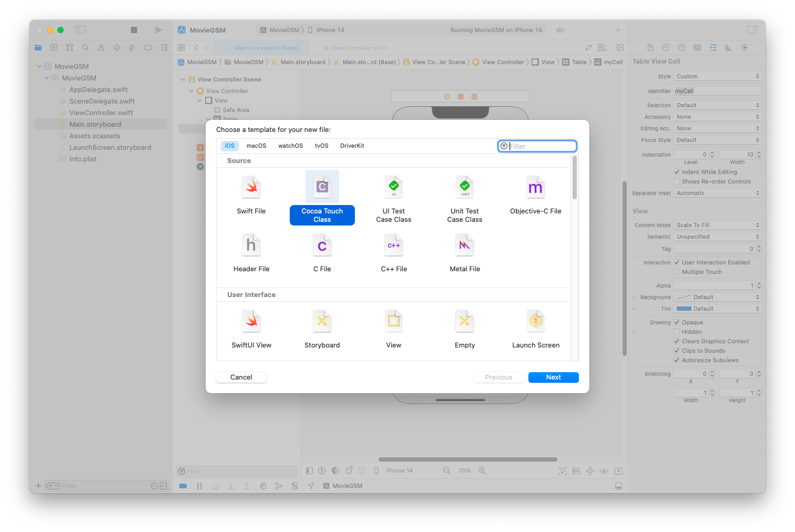
Task: Select Assets.xcassets in the navigator
Action: pos(95,136)
